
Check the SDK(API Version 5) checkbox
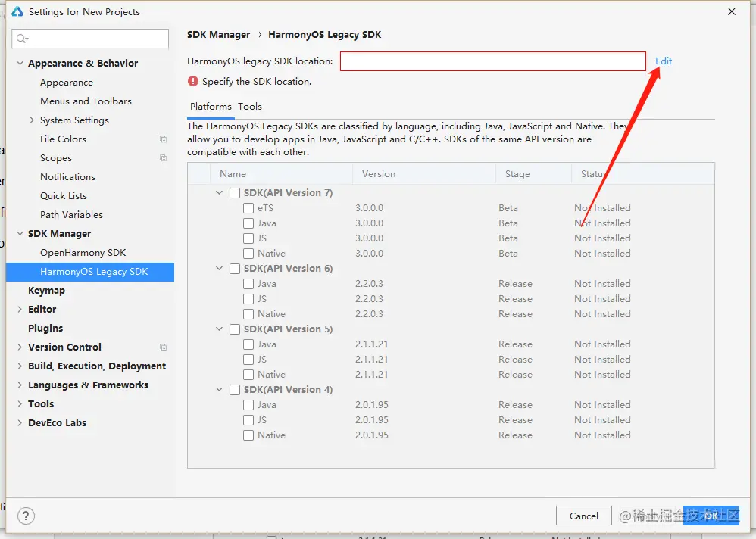[x=235, y=329]
